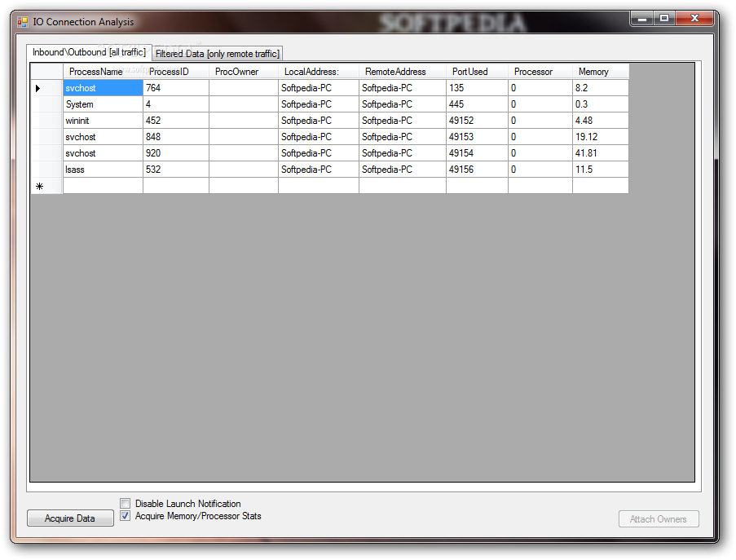Click RemoteAddress Softpedia-PC in svchost 848 row
The height and width of the screenshot is (560, 736).
[403, 137]
